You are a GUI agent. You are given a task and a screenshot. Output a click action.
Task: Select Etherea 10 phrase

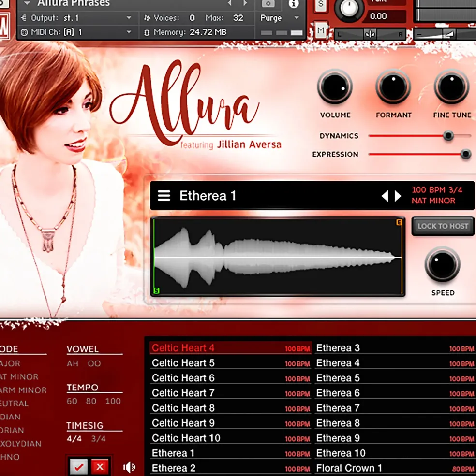point(395,453)
